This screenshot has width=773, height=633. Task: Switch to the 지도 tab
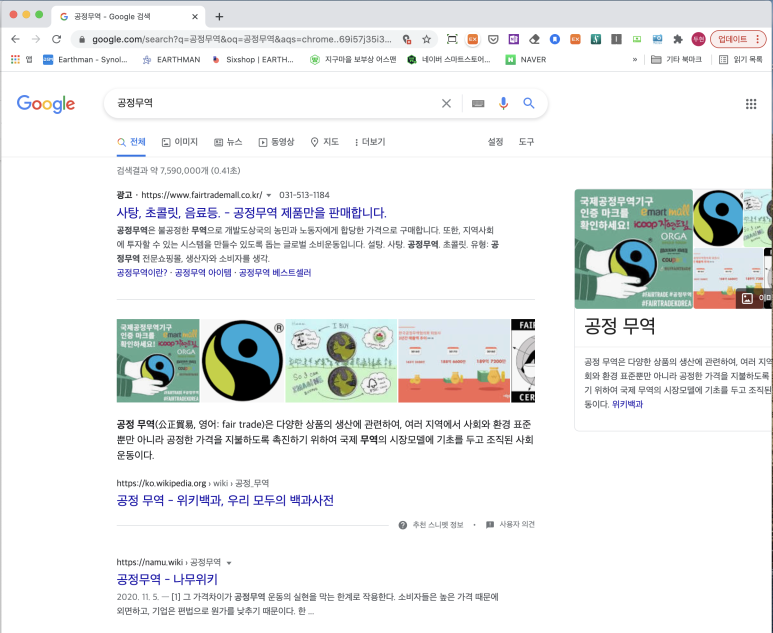tap(324, 142)
